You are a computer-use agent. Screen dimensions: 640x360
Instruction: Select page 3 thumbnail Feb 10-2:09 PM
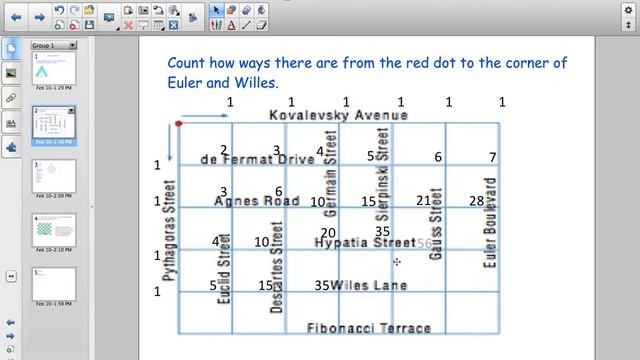pyautogui.click(x=54, y=176)
